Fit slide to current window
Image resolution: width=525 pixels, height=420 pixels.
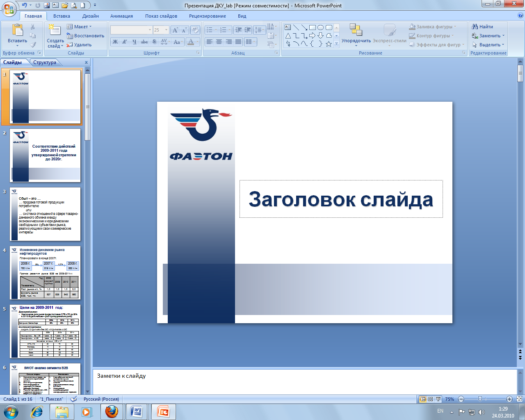coord(519,399)
